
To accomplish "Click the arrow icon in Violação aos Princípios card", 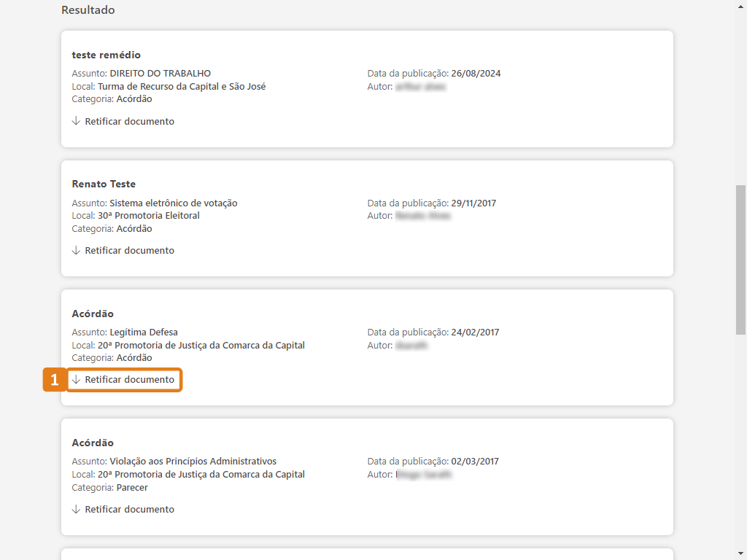I will (x=76, y=509).
